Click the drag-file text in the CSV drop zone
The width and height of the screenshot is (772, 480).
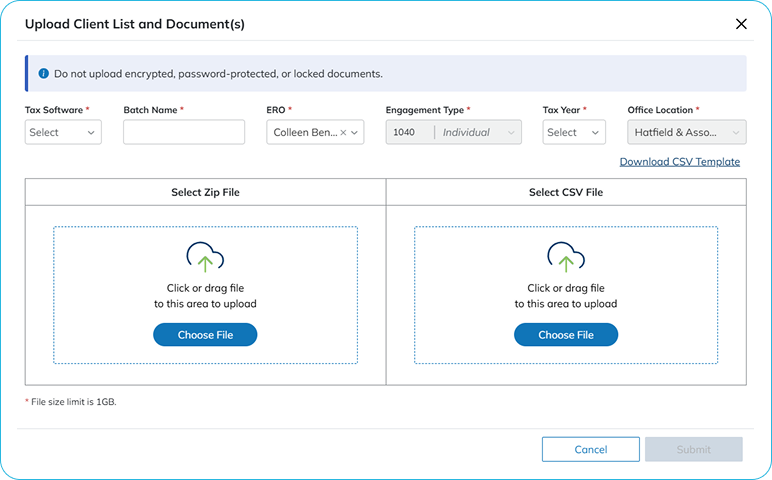566,296
